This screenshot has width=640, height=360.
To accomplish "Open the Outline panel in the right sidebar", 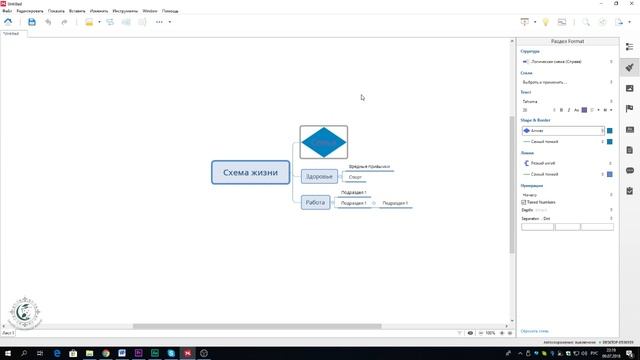I will 630,47.
